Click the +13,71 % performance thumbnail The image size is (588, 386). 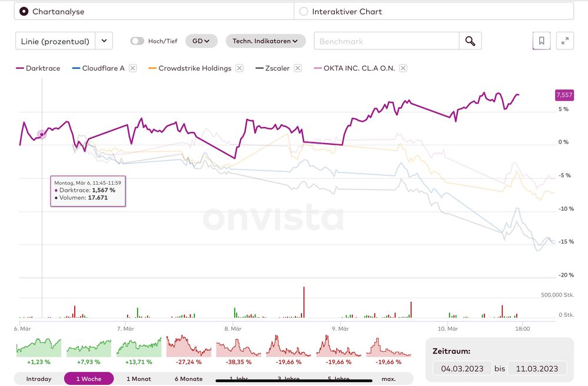139,351
